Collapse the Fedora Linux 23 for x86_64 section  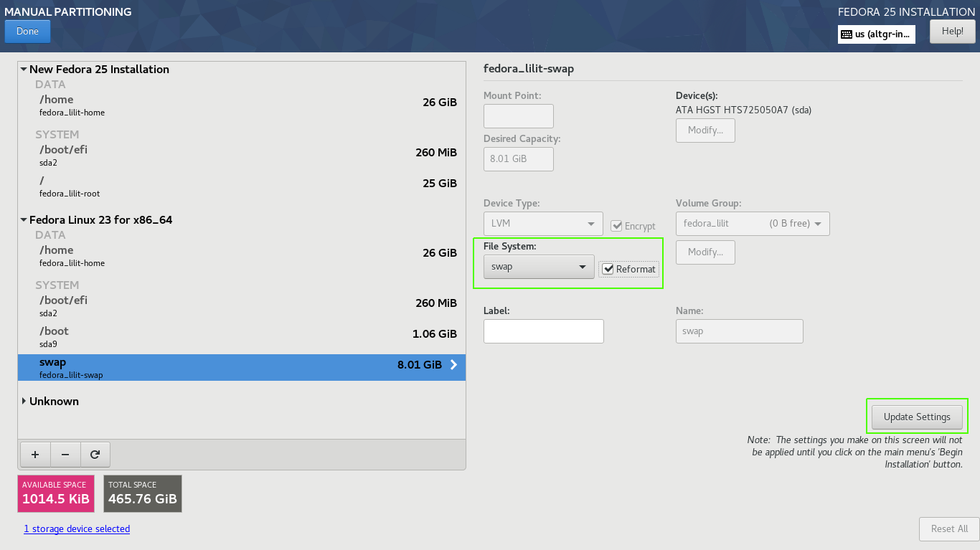[24, 220]
